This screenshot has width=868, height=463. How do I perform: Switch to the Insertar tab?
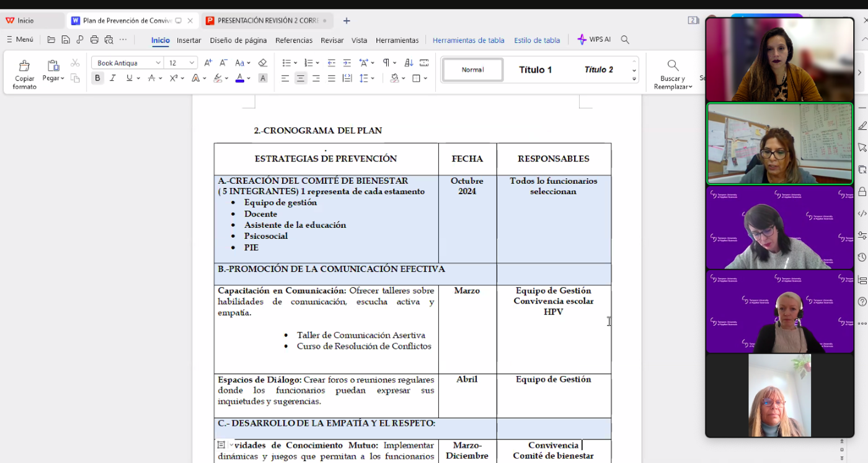[x=188, y=40]
